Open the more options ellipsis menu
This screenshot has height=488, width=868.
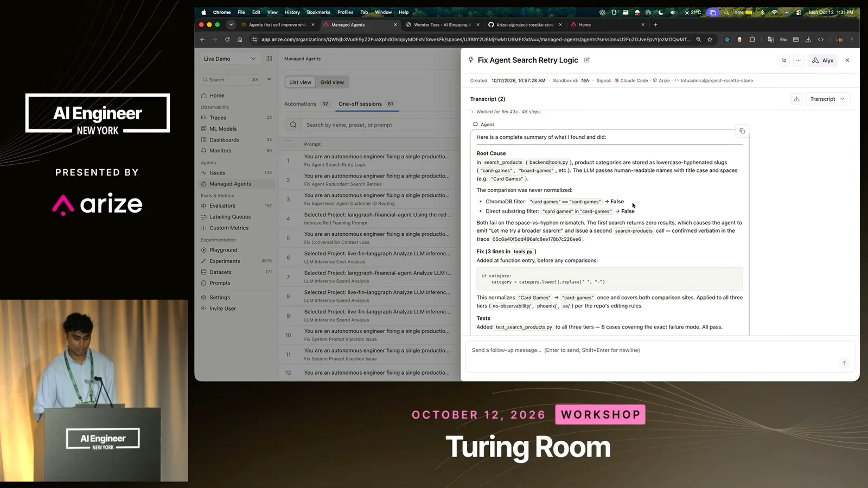(798, 61)
